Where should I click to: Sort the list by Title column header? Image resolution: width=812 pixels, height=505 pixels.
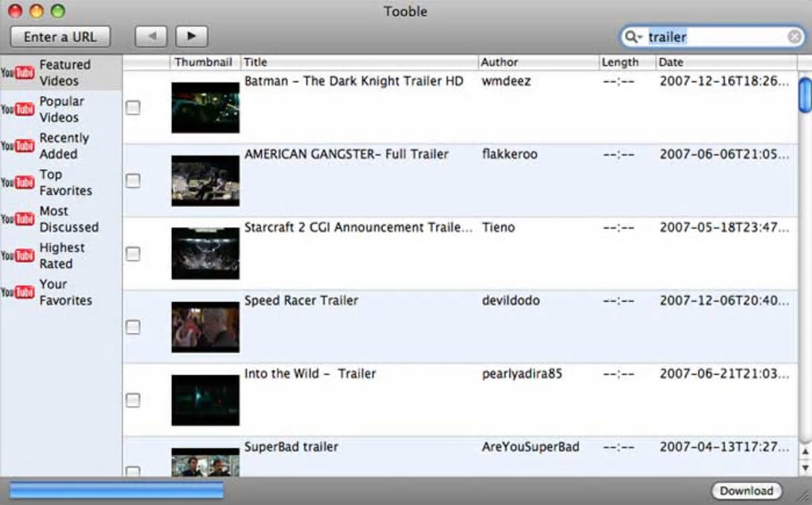359,62
